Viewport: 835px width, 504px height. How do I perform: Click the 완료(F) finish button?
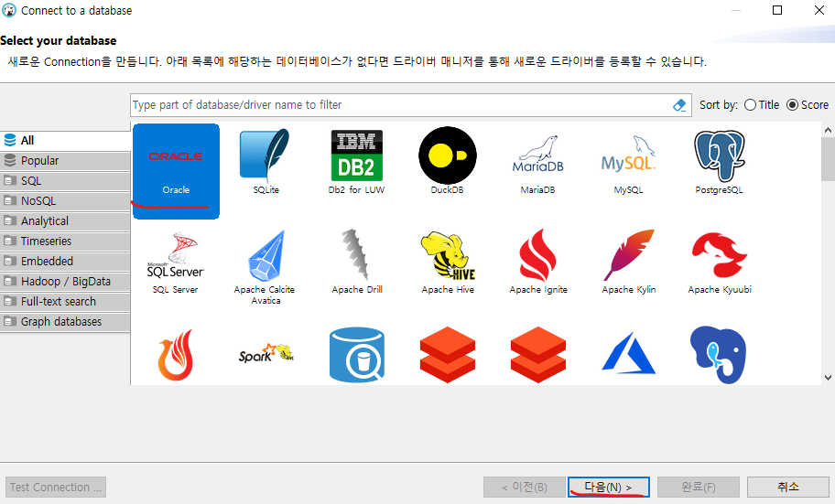[x=699, y=487]
